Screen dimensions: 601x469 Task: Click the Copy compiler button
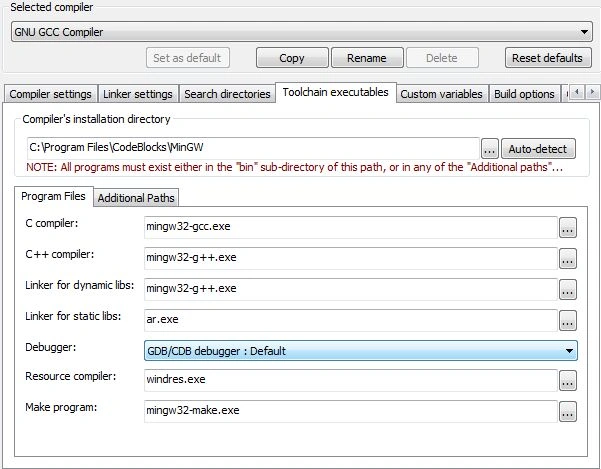(x=292, y=58)
